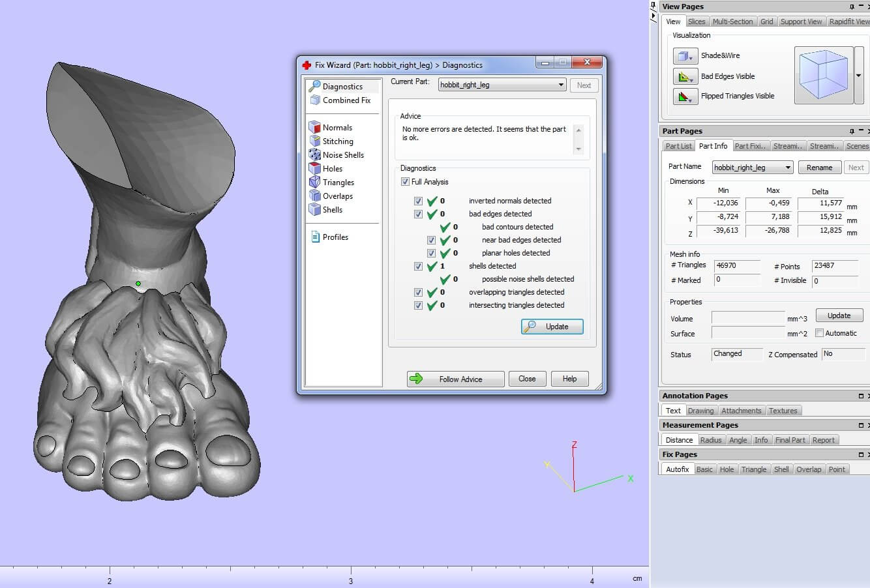Click the Rename button
The height and width of the screenshot is (588, 870).
click(819, 168)
